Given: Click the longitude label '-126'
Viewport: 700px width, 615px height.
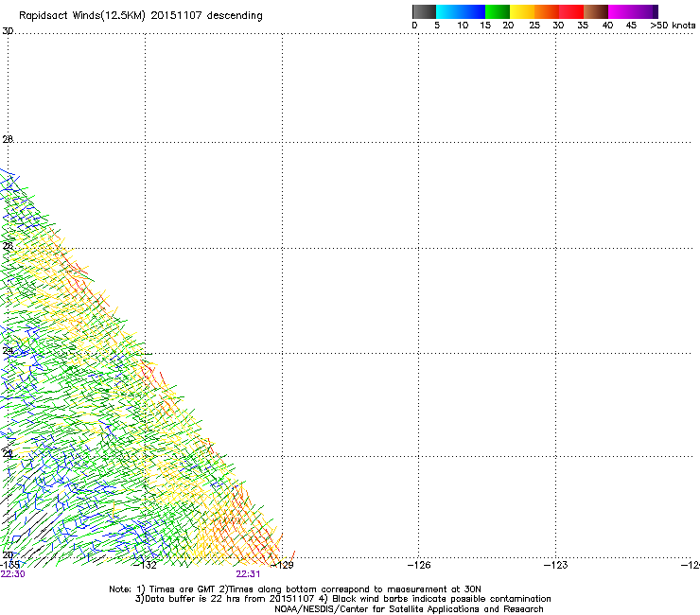Looking at the screenshot, I should pyautogui.click(x=419, y=565).
